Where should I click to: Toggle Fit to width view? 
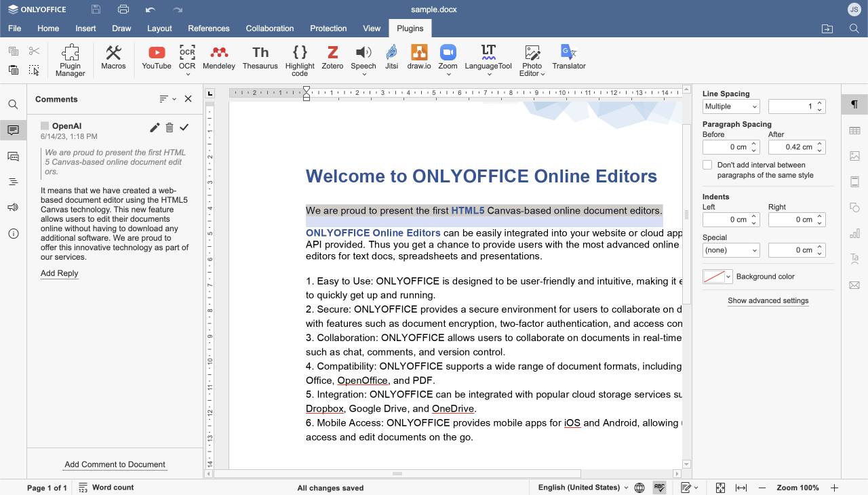[741, 488]
